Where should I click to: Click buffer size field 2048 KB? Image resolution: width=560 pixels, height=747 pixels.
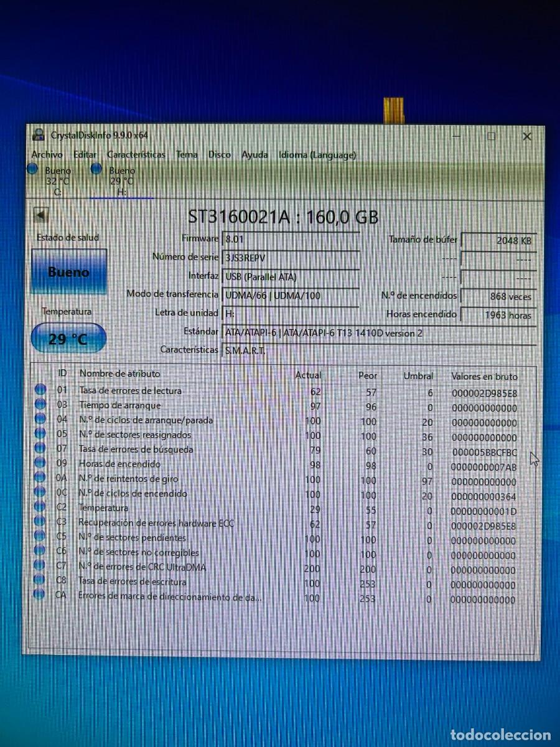coord(498,240)
